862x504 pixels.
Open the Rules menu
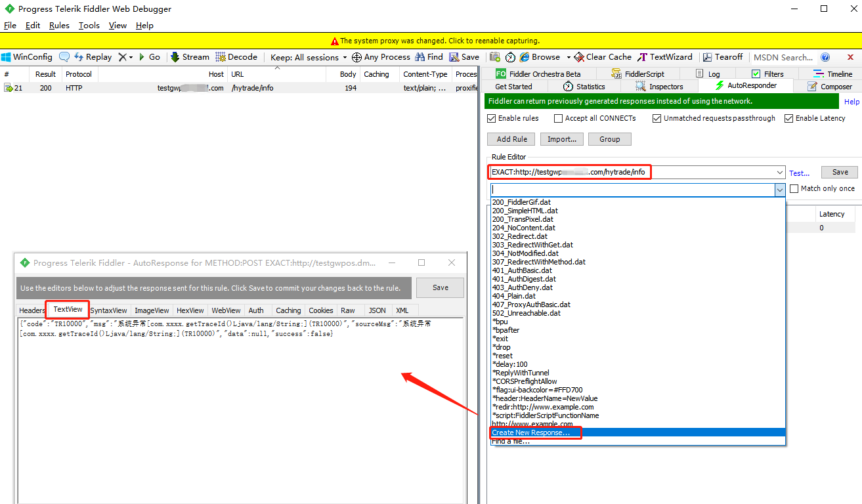click(59, 26)
